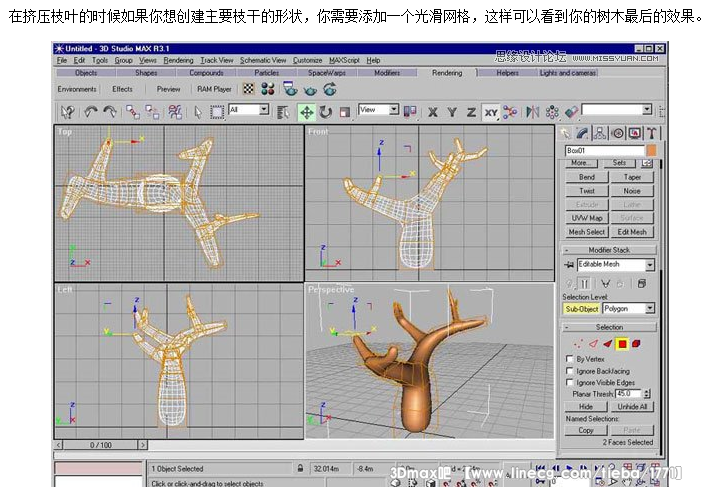Switch to the Modify command panel tab
The height and width of the screenshot is (490, 711).
coord(582,133)
